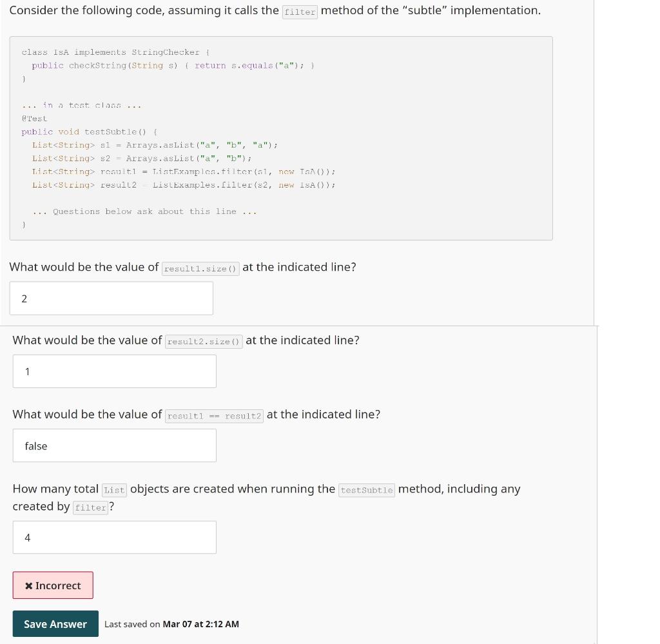The image size is (660, 644).
Task: Click the result2.size() inline code label
Action: click(x=203, y=342)
